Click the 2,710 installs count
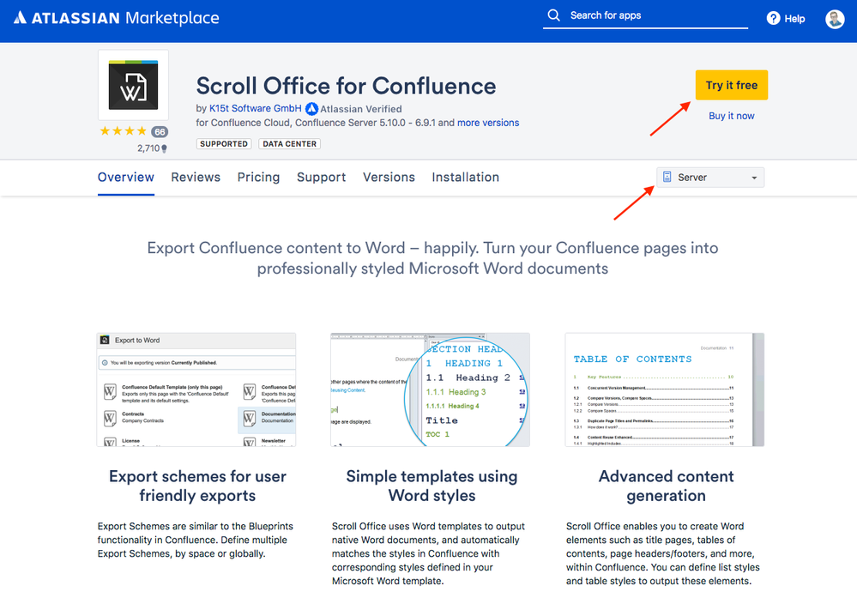Viewport: 857px width, 616px height. pyautogui.click(x=152, y=148)
